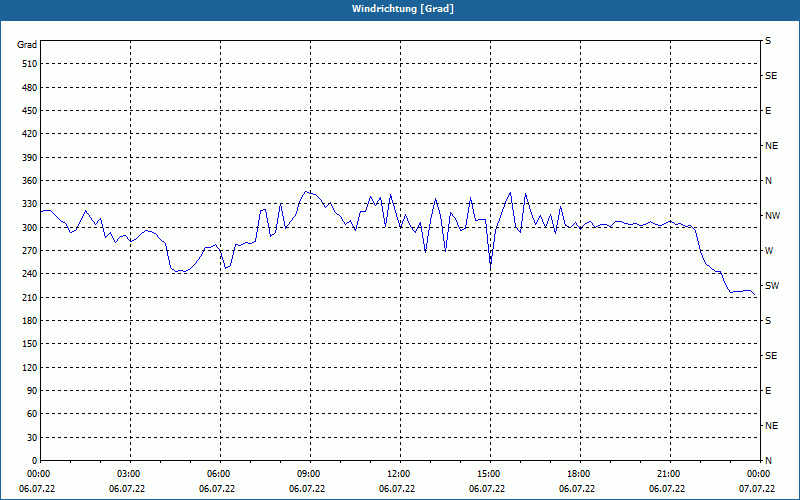The image size is (800, 500).
Task: Select the E compass label level with 450
Action: 768,111
